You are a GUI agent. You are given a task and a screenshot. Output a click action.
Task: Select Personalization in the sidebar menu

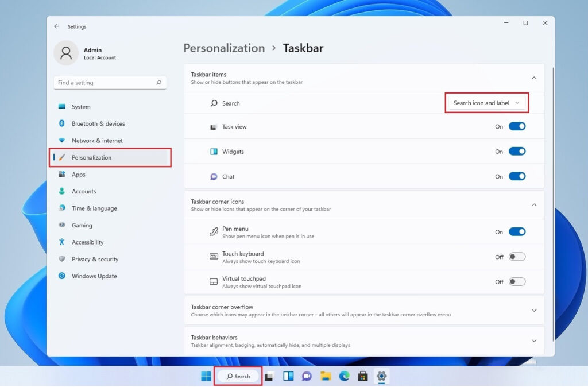point(95,157)
